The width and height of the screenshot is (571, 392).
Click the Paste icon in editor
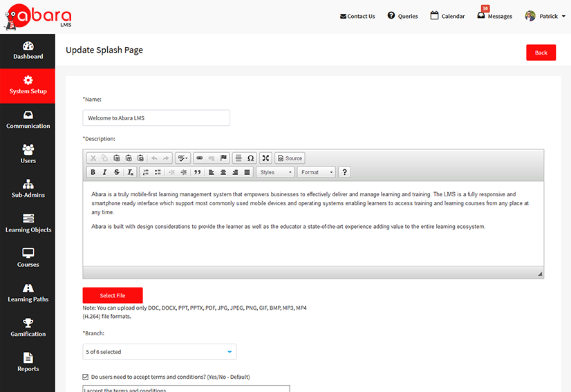117,158
